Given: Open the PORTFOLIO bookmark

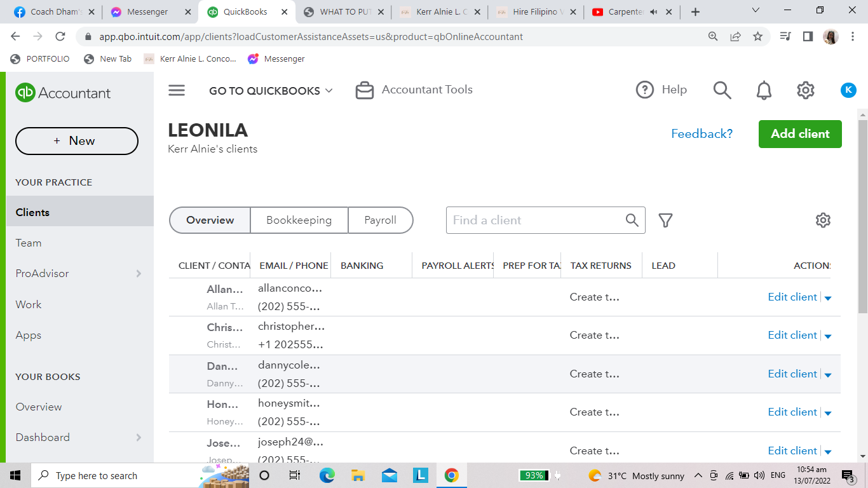Looking at the screenshot, I should coord(41,58).
